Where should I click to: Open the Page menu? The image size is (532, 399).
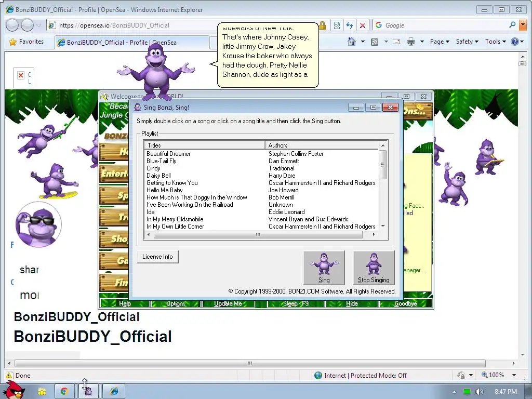[x=440, y=42]
